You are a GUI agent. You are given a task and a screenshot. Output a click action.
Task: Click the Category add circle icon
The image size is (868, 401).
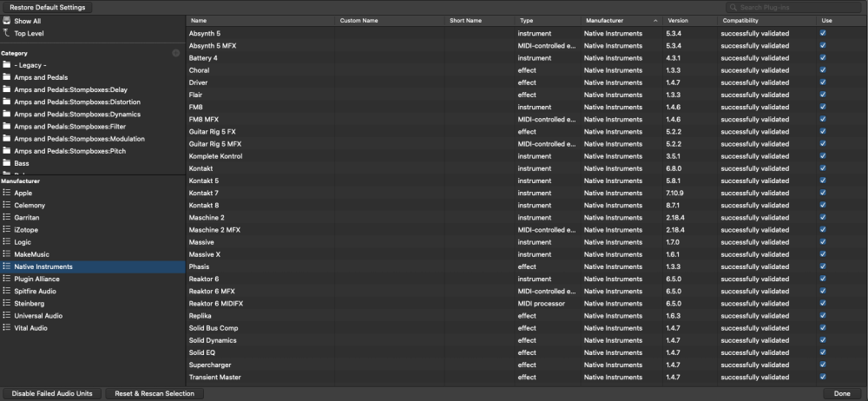(x=176, y=53)
